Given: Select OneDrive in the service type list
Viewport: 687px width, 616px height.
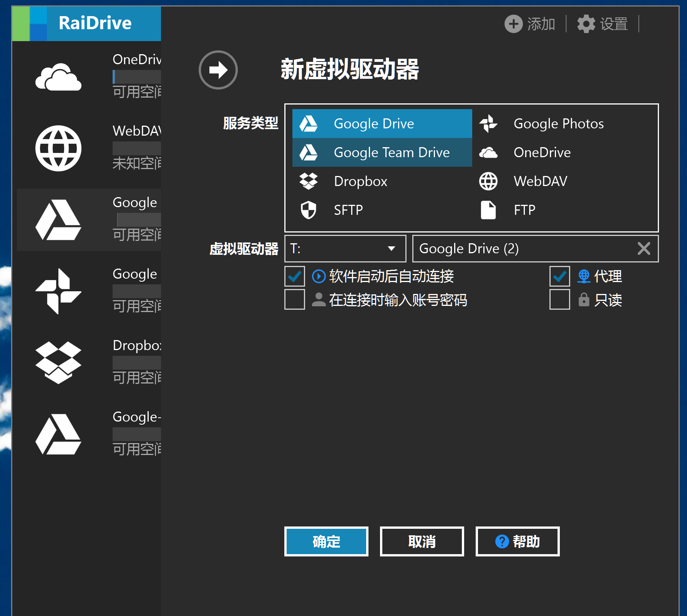Looking at the screenshot, I should (x=542, y=153).
